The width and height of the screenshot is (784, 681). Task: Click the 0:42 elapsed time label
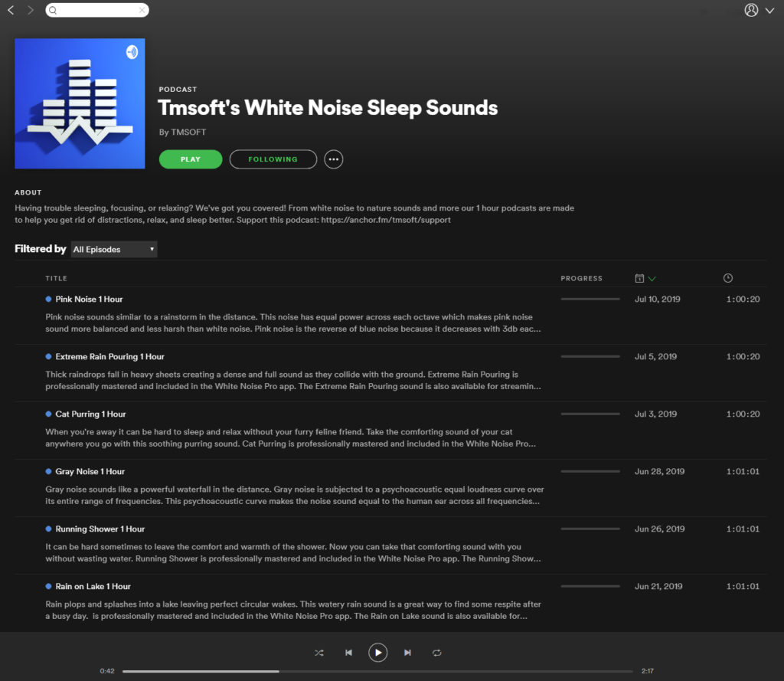(x=107, y=671)
